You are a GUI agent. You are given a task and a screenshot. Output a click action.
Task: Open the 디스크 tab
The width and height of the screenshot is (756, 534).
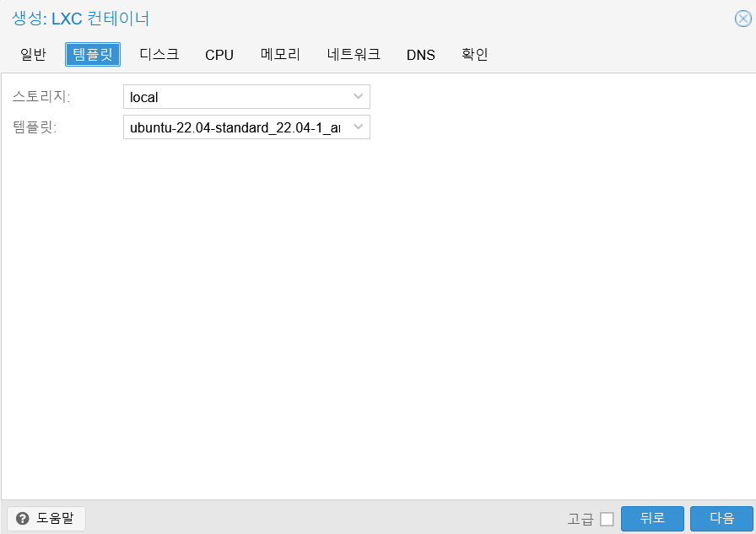[159, 55]
